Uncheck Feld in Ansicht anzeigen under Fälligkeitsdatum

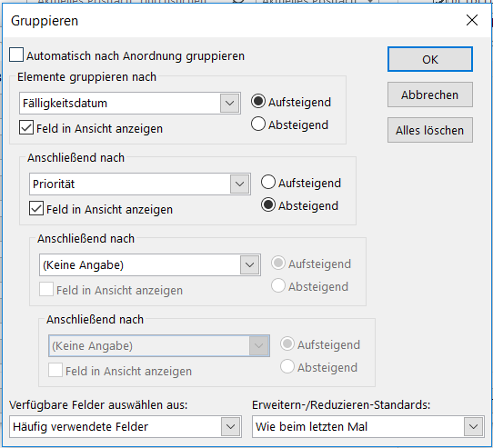click(26, 128)
